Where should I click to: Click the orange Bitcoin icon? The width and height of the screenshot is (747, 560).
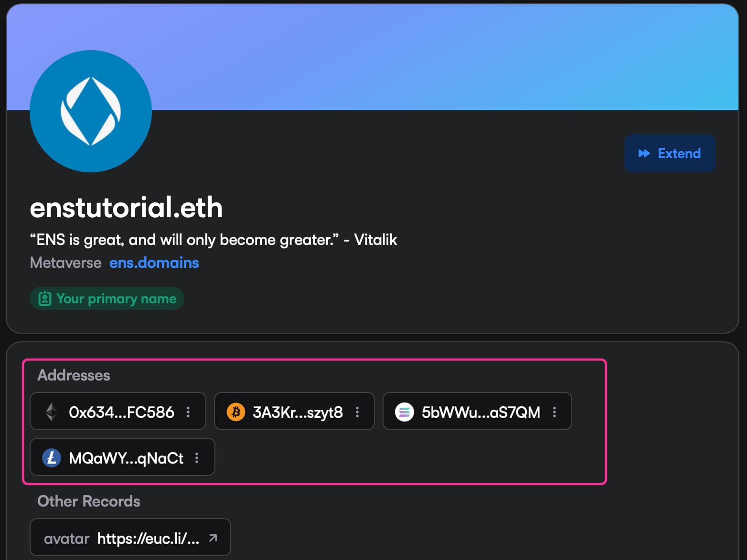click(x=236, y=412)
